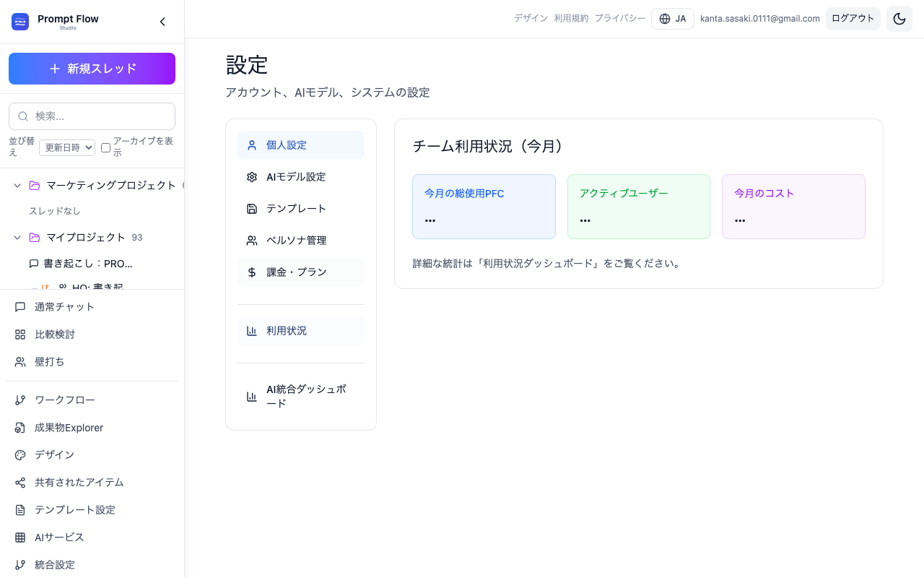Click the マーケティングプロジェクト folder icon
The image size is (924, 578).
tap(35, 186)
